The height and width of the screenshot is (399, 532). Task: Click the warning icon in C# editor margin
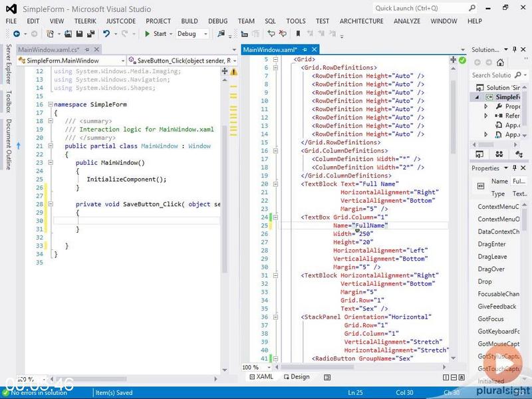[234, 72]
